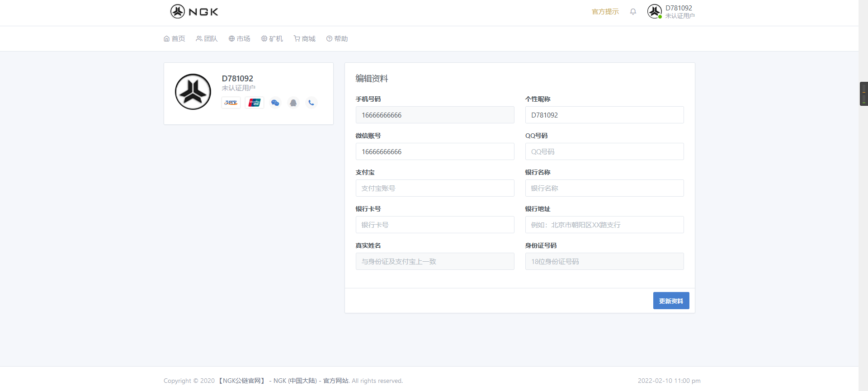Click the large profile avatar picture
Image resolution: width=868 pixels, height=391 pixels.
pyautogui.click(x=193, y=92)
